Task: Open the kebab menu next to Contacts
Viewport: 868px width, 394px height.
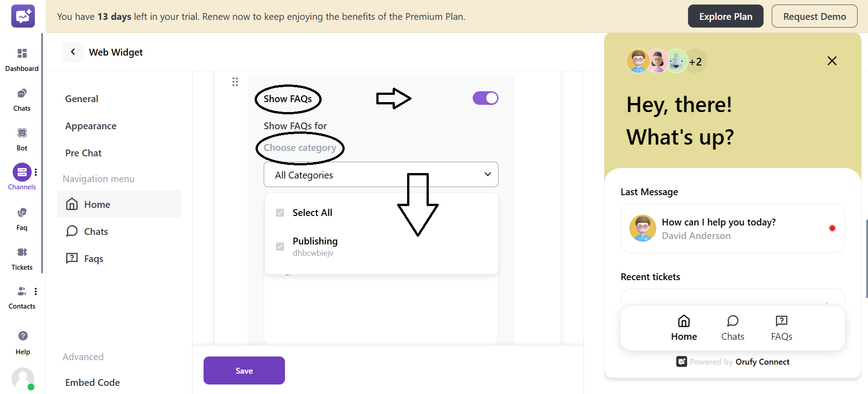Action: [36, 291]
